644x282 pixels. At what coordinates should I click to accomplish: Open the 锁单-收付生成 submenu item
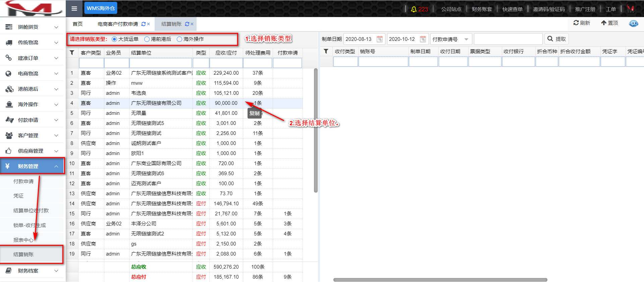30,225
